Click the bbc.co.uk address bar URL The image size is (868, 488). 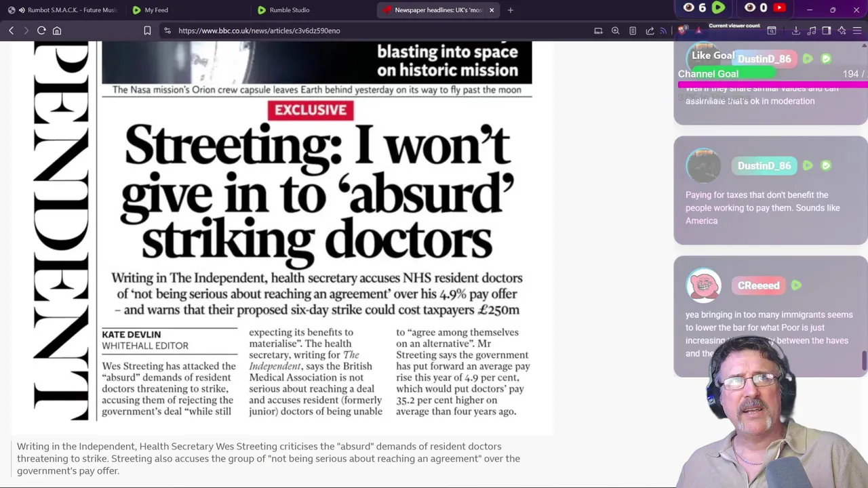259,30
